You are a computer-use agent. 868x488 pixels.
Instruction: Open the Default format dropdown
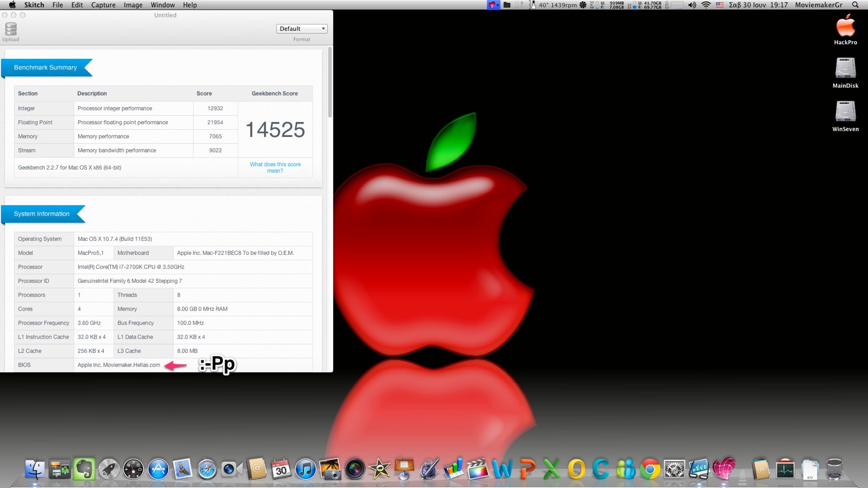pos(302,29)
